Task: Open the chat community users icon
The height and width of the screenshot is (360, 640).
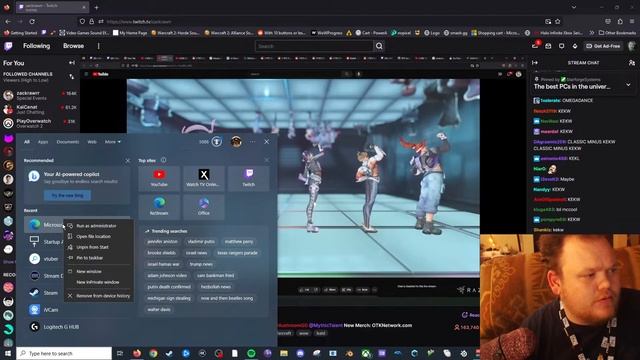Action: pyautogui.click(x=631, y=63)
